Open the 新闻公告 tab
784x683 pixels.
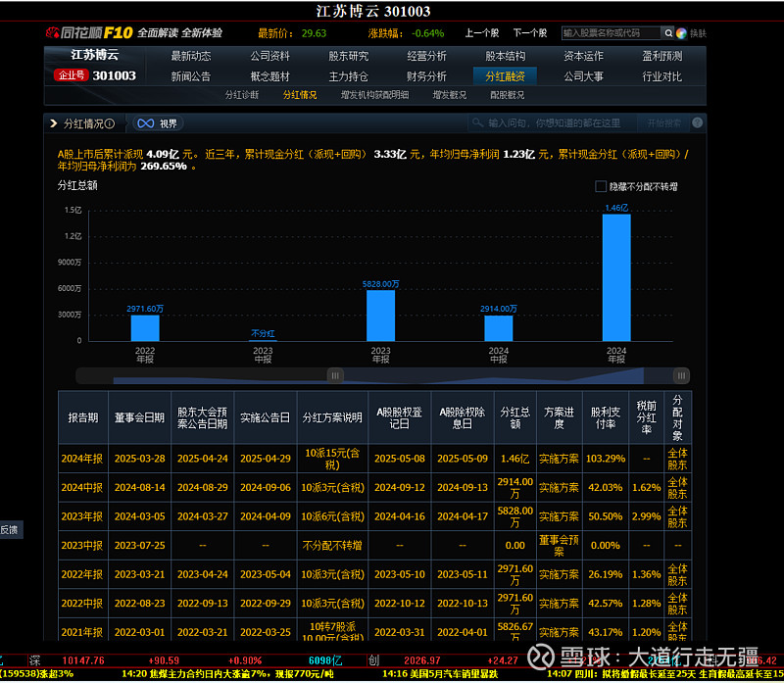point(191,76)
